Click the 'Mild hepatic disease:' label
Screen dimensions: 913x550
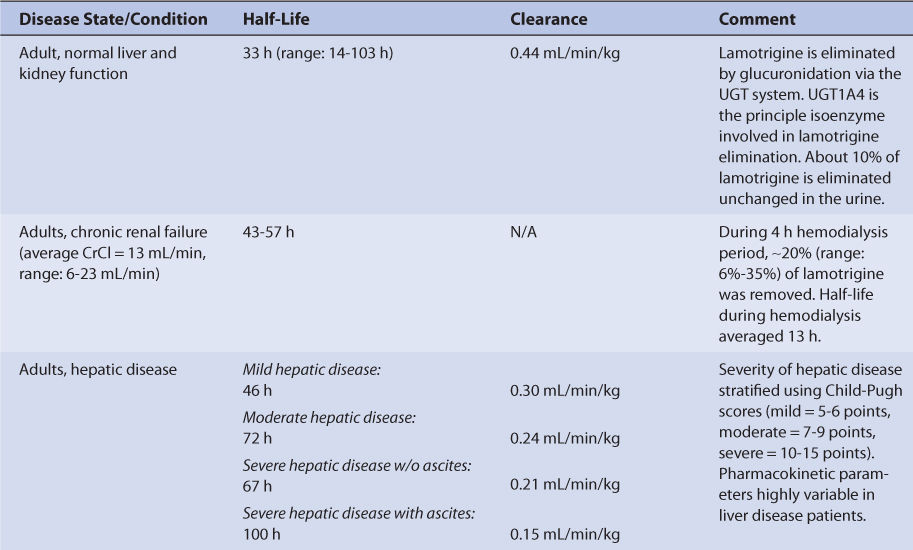coord(312,369)
